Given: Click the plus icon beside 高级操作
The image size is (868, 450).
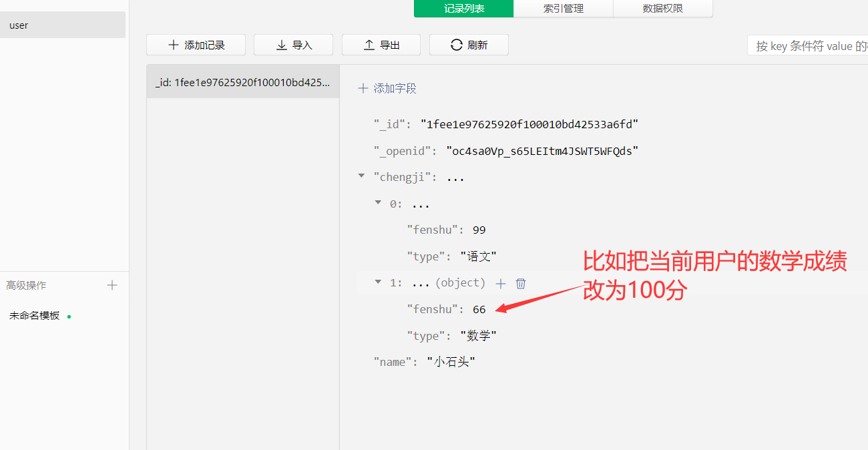Looking at the screenshot, I should tap(112, 285).
